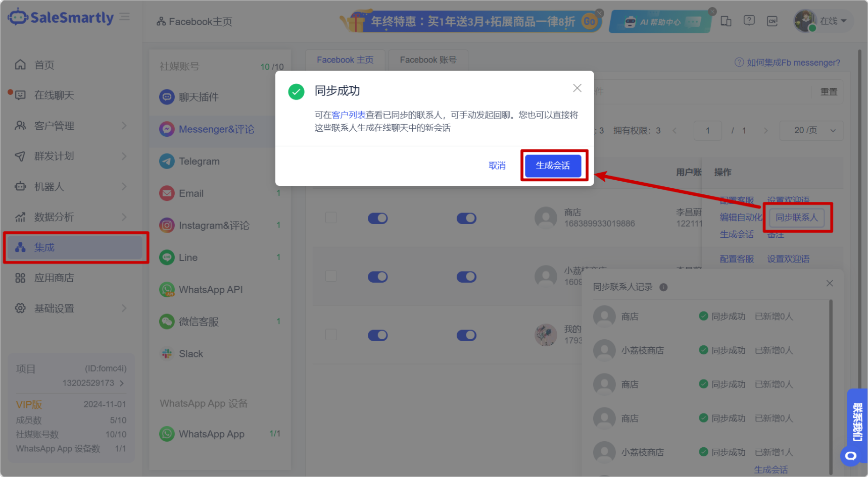
Task: Collapse the sidebar with the hamburger icon
Action: click(125, 17)
